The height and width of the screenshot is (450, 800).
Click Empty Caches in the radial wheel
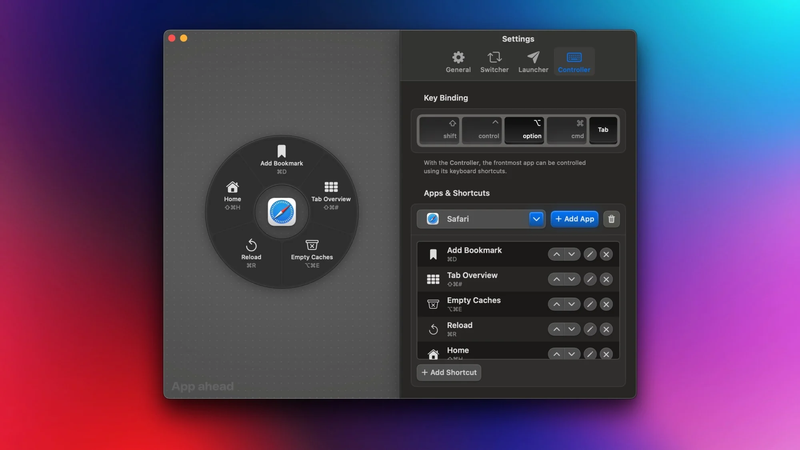point(312,245)
